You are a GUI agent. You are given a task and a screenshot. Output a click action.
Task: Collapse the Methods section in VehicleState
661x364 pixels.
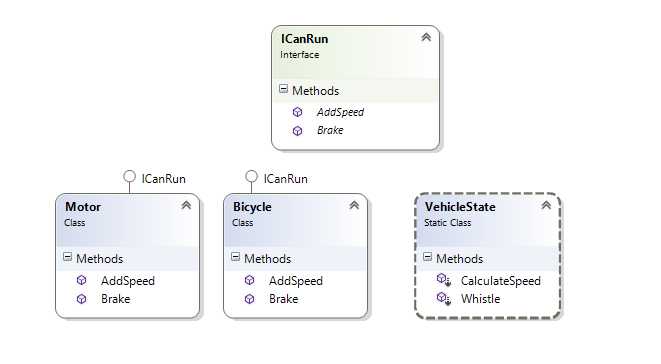(x=427, y=257)
